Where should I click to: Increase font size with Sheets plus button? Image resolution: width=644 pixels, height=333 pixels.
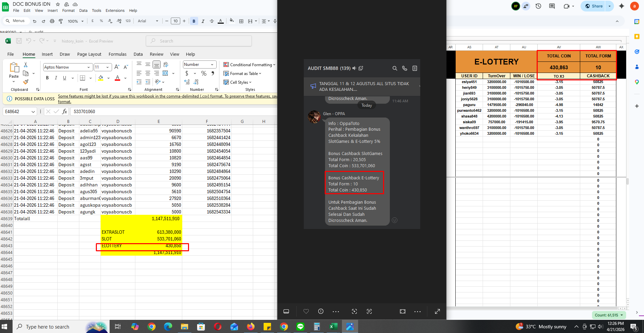184,21
